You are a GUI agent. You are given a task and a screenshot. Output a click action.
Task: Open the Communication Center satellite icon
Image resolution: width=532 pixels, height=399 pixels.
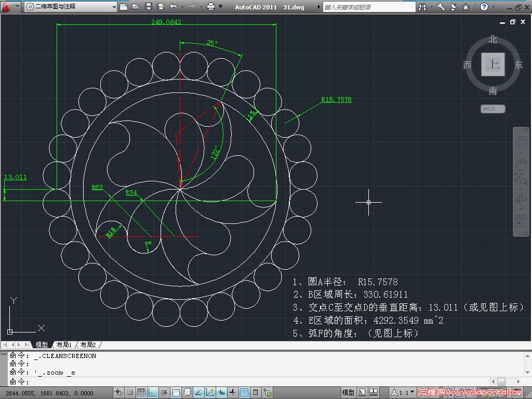click(x=453, y=7)
